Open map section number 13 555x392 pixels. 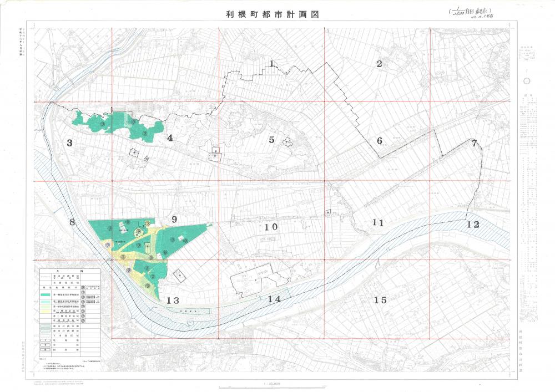173,301
